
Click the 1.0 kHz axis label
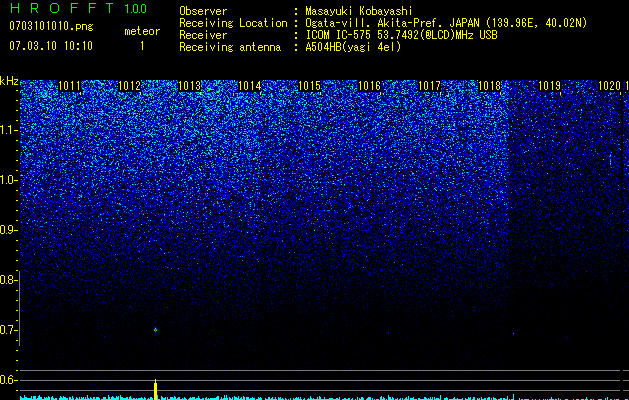coord(9,180)
